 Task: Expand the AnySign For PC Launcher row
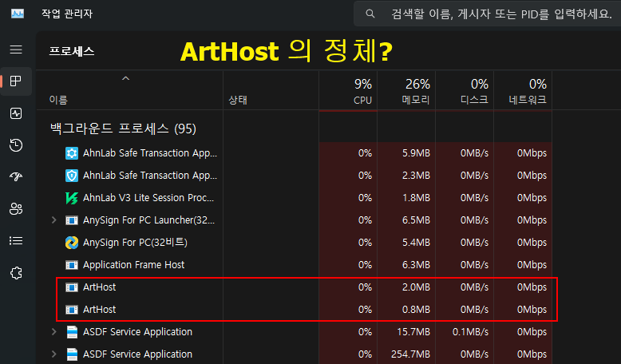click(x=53, y=220)
